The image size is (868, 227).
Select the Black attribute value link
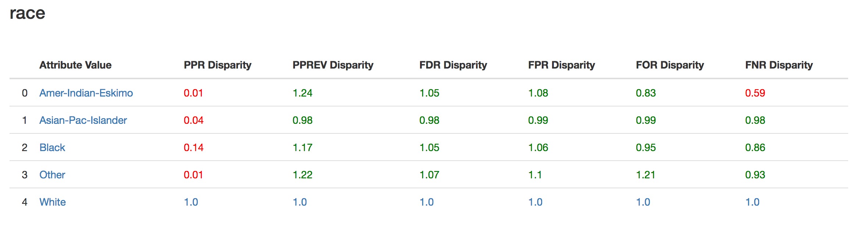52,147
